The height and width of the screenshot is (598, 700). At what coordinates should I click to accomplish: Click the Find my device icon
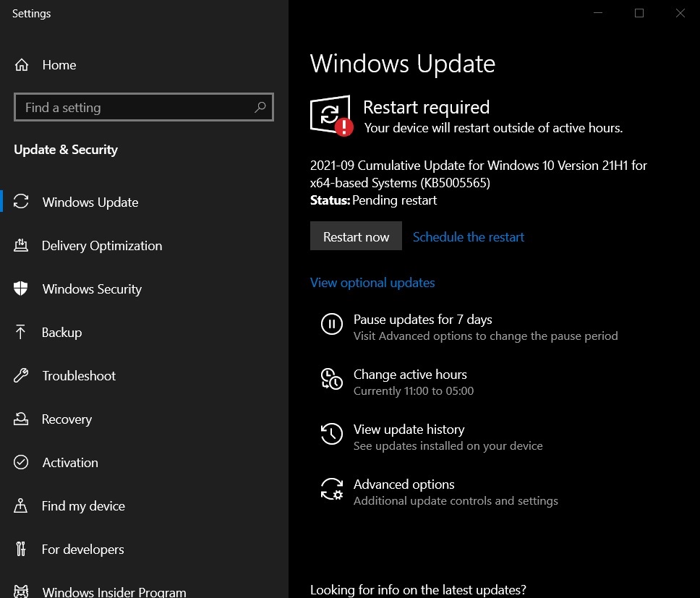pos(22,505)
